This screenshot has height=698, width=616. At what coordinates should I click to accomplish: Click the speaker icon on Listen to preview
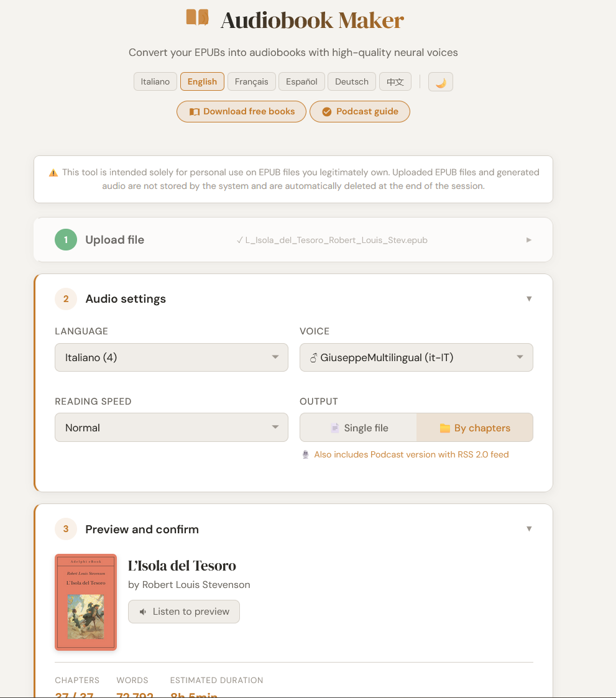(143, 612)
